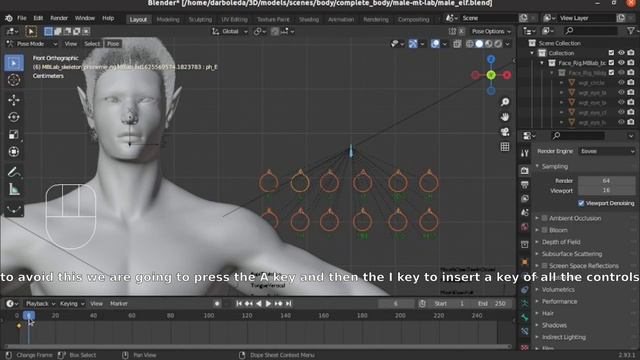640x360 pixels.
Task: Open the Output properties tab icon
Action: click(525, 184)
